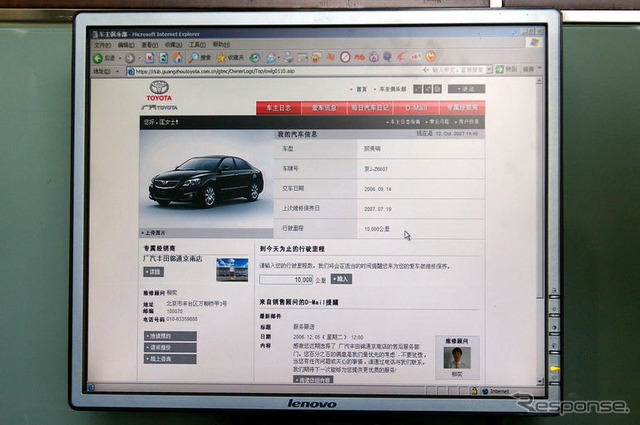Click the red swoosh toolbar icon
The height and width of the screenshot is (425, 640).
pos(402,57)
